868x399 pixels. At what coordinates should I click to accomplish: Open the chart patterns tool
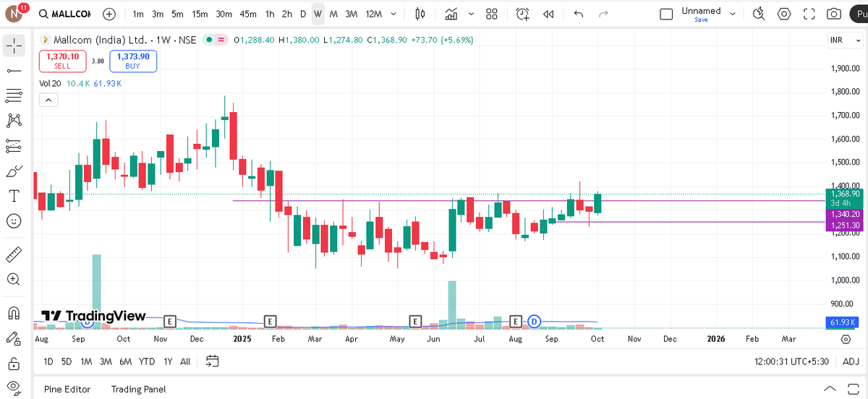pos(13,120)
